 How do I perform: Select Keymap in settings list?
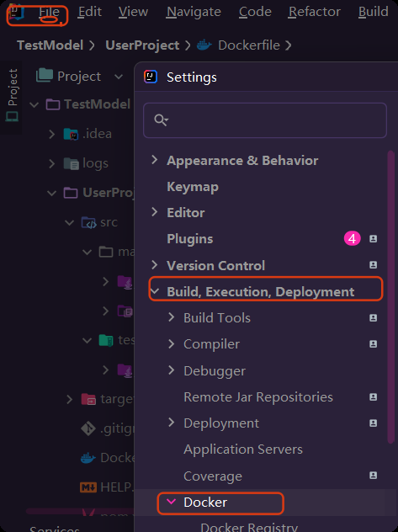point(193,187)
